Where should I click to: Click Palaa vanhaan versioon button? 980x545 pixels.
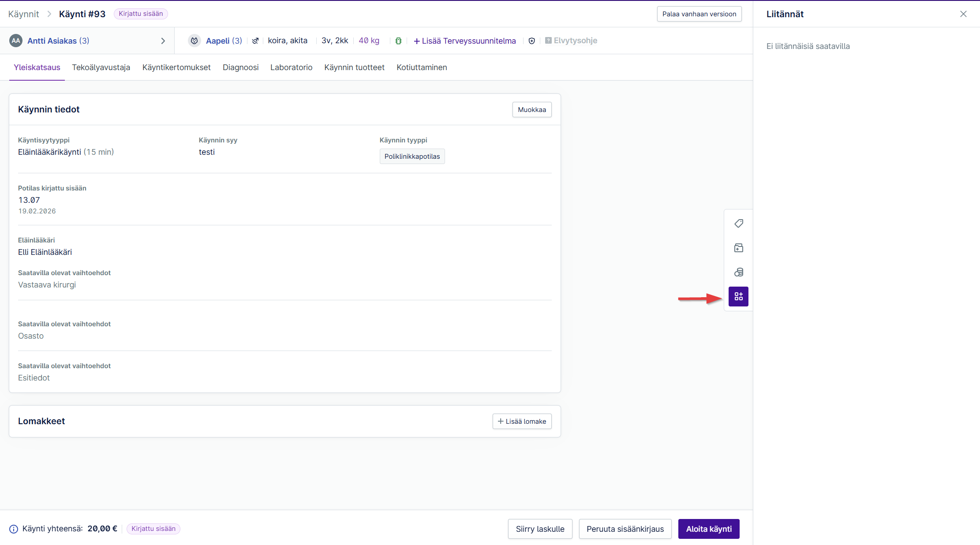click(699, 14)
